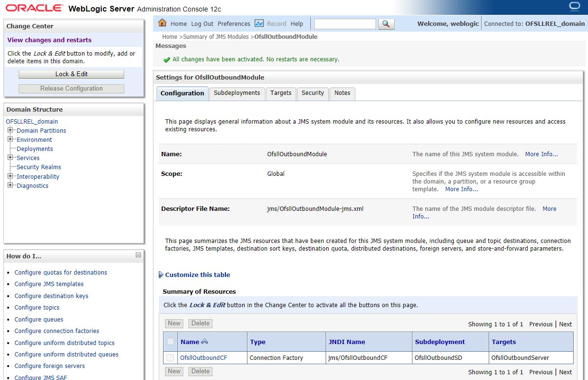Click More Info for Name field
The image size is (588, 380).
coord(541,154)
